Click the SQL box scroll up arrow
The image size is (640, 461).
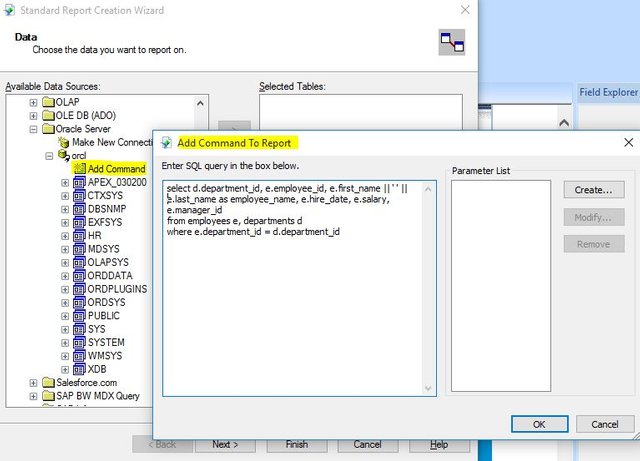(428, 189)
